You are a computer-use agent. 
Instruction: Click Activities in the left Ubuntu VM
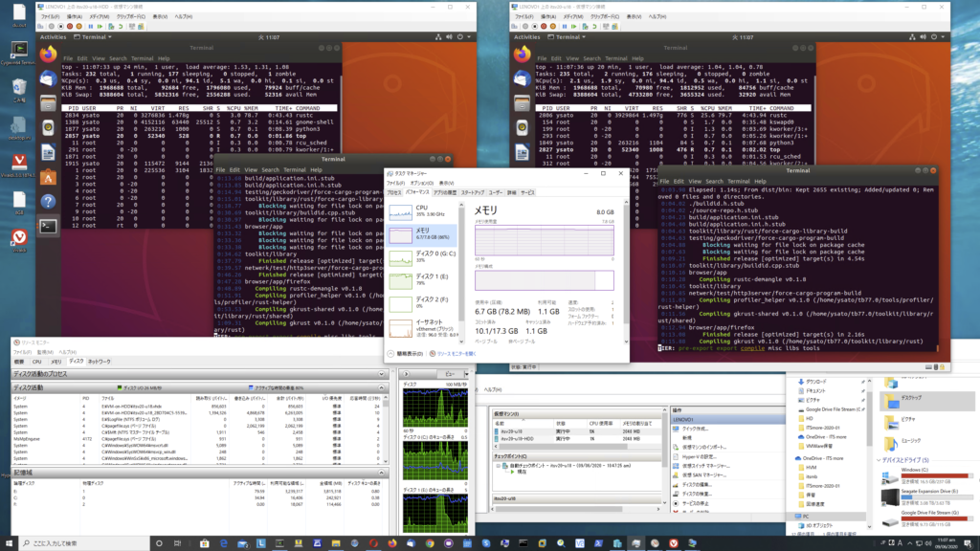[x=54, y=37]
